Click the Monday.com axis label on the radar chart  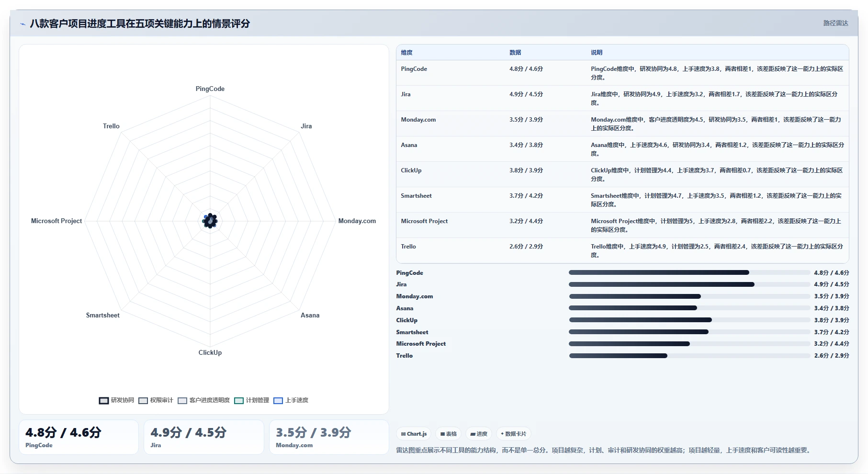click(357, 221)
